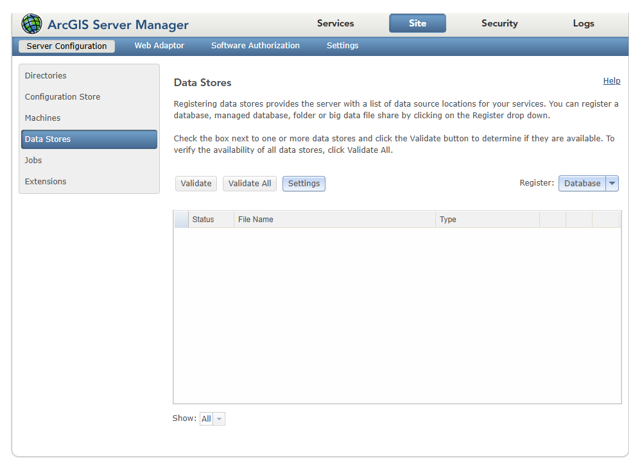Open Directories in the sidebar

(89, 75)
